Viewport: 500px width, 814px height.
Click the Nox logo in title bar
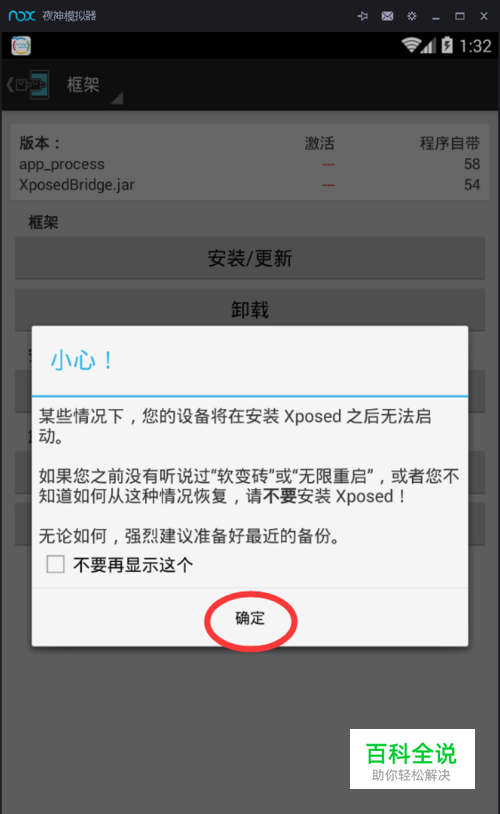[x=22, y=16]
